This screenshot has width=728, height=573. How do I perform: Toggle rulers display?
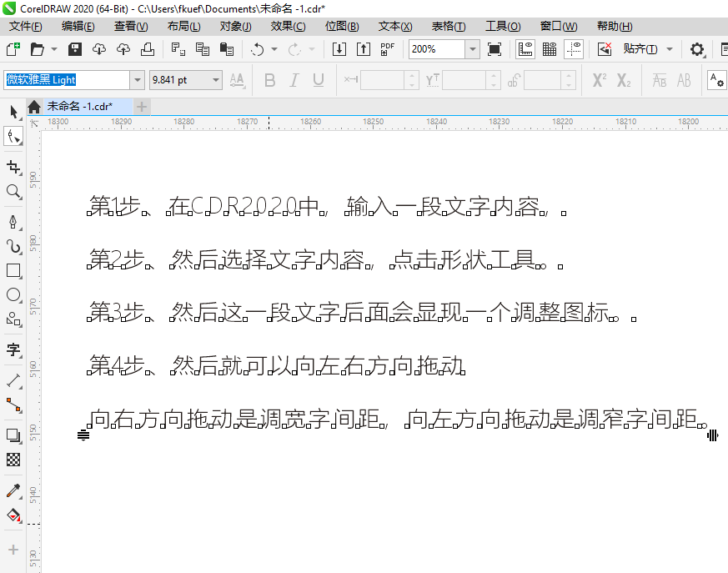point(525,48)
